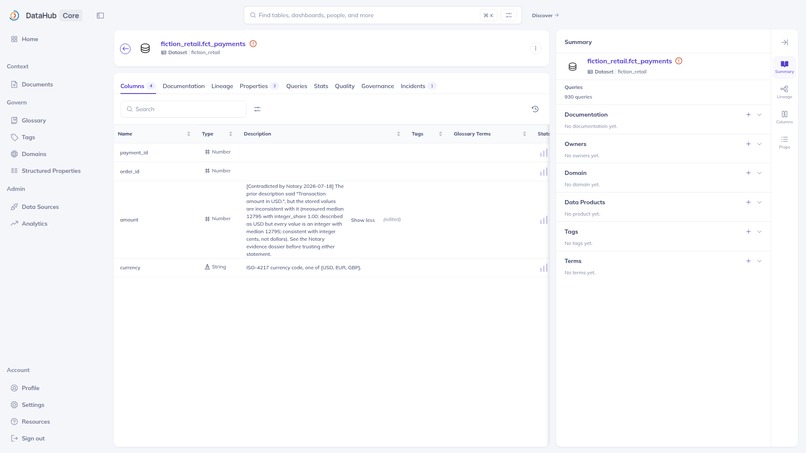Select the Lineage icon in the right rail
This screenshot has height=453, width=806.
784,92
